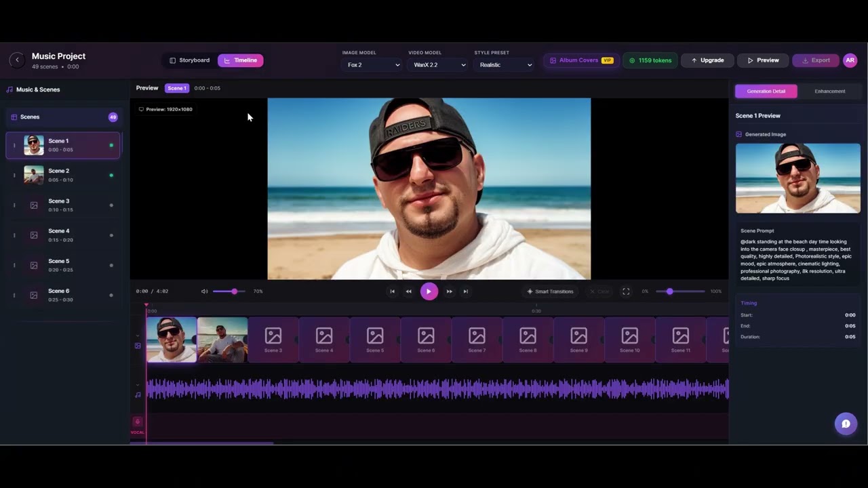Click the VOCAL microphone track icon
The height and width of the screenshot is (488, 868).
tap(137, 422)
